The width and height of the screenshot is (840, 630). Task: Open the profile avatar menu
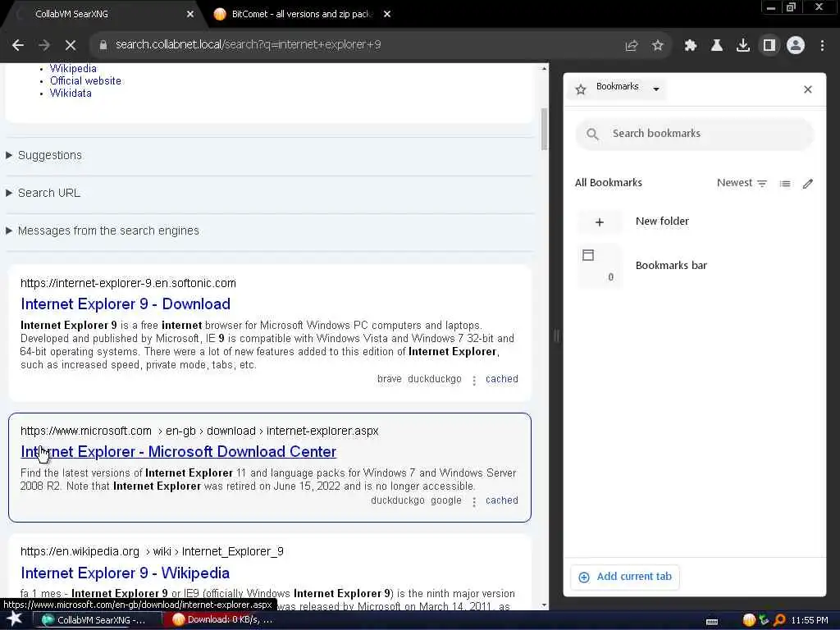click(x=796, y=46)
